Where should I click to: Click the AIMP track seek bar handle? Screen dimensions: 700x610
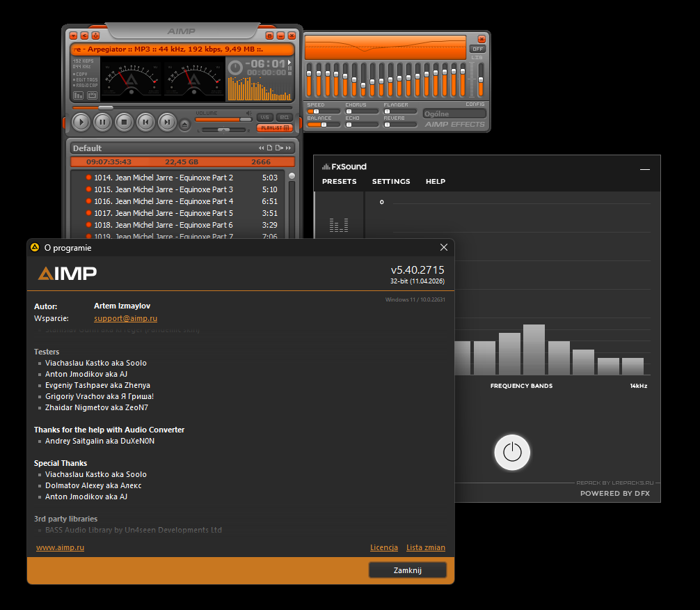click(106, 108)
